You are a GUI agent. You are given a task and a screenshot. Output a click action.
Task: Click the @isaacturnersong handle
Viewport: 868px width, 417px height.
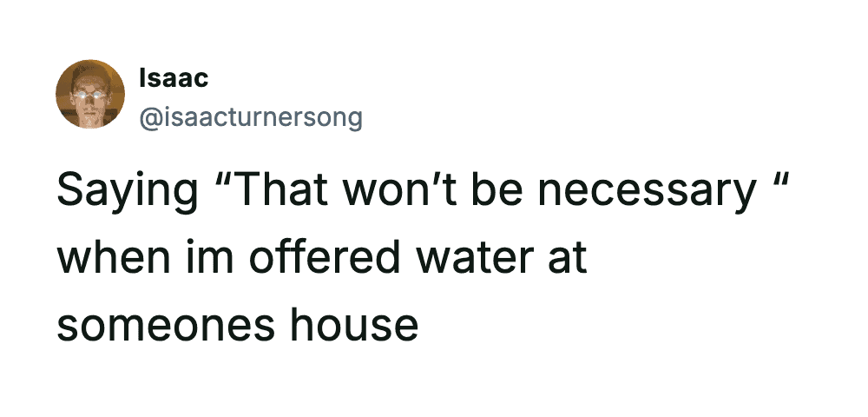pos(250,116)
